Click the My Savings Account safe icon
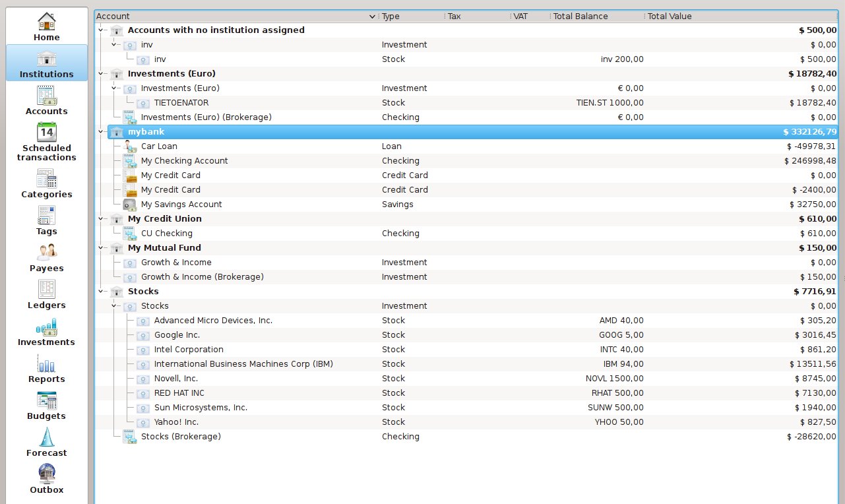Screen dimensions: 845x504 pos(130,205)
